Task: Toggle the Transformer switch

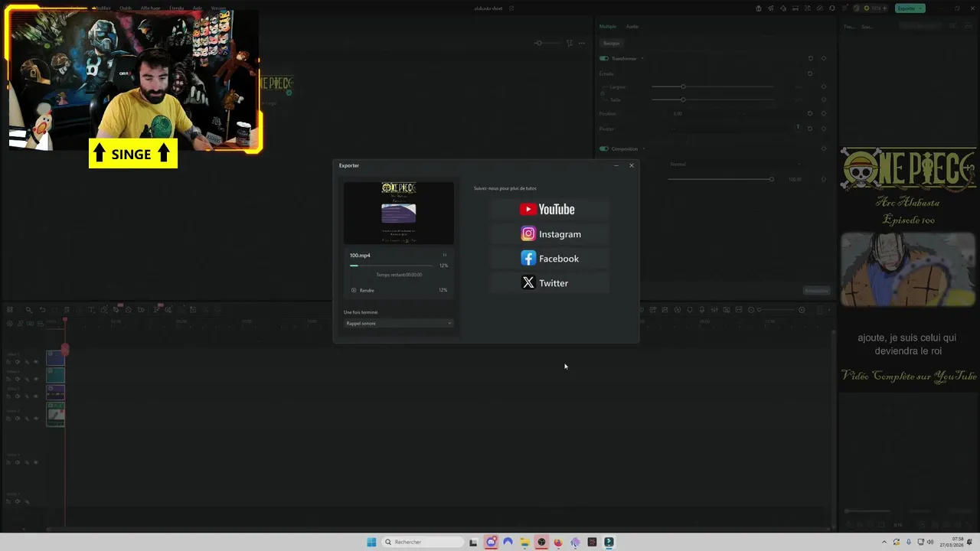Action: tap(604, 58)
